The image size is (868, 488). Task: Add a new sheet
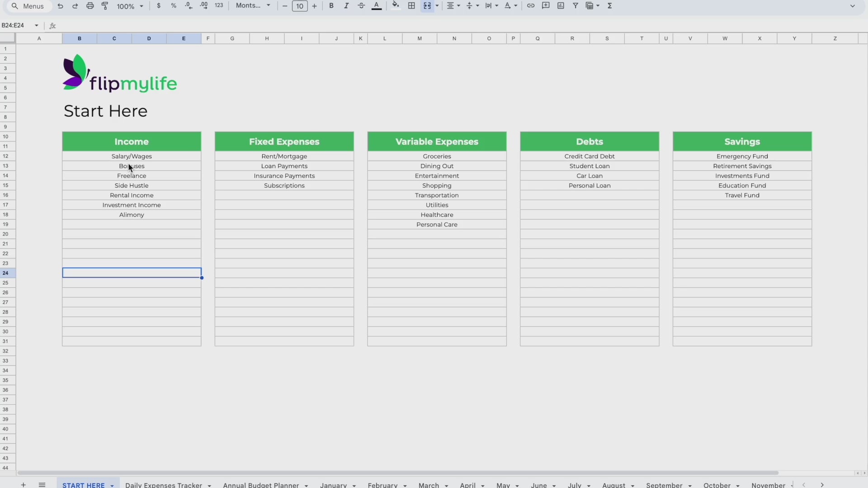coord(24,484)
